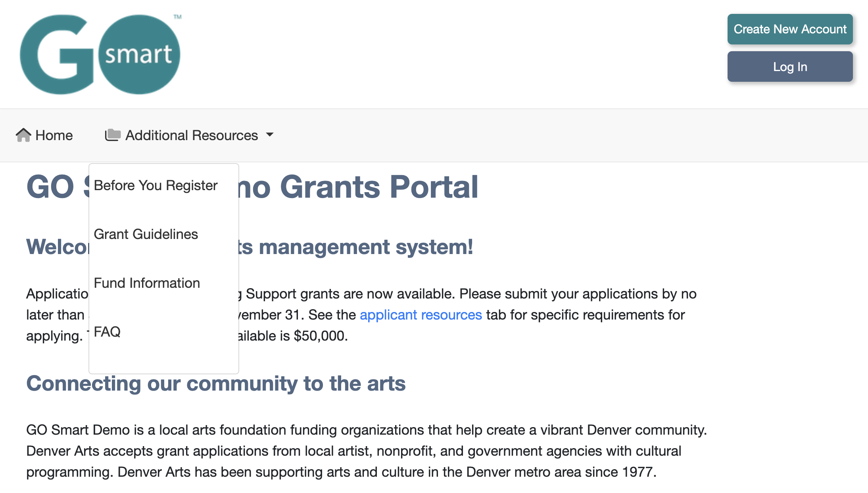Choose Grant Guidelines menu entry
The height and width of the screenshot is (493, 868).
(x=146, y=234)
